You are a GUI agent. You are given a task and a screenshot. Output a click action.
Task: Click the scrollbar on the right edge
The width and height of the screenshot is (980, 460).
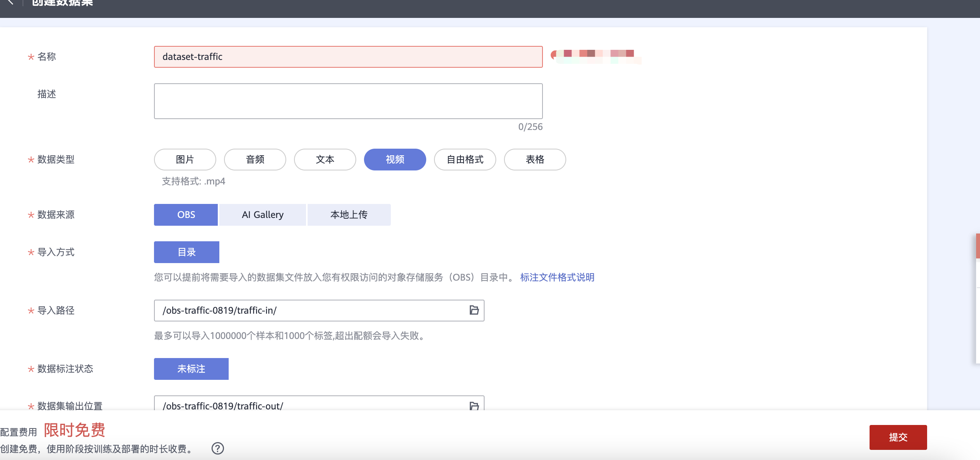977,245
